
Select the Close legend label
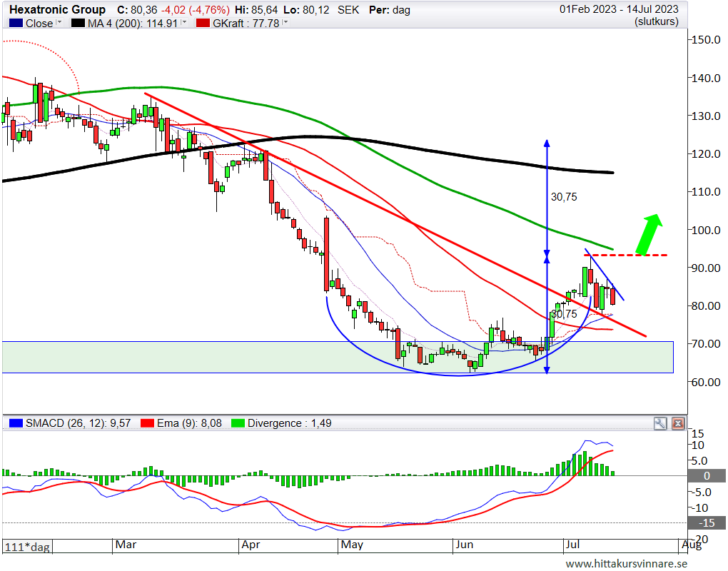point(39,24)
